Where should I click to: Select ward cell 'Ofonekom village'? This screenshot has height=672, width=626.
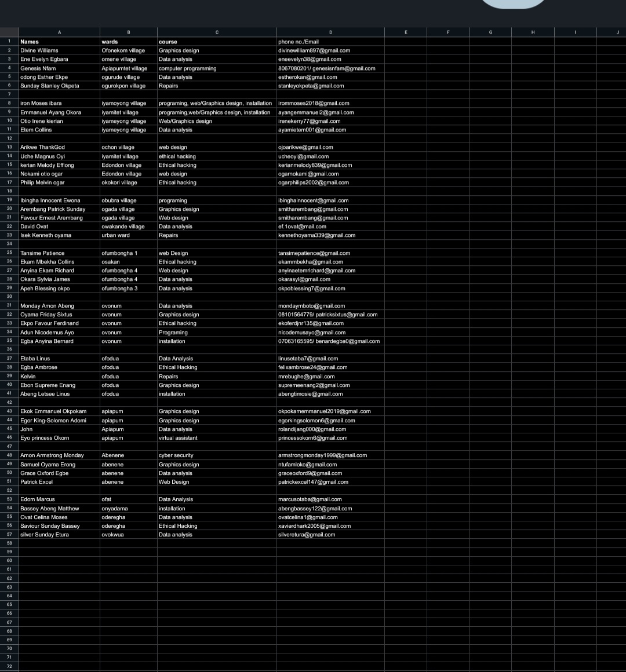pos(129,50)
